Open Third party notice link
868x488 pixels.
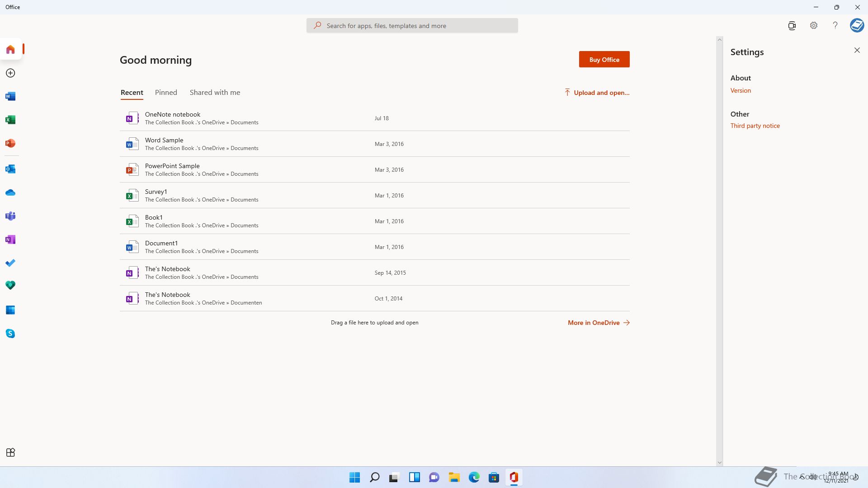pyautogui.click(x=755, y=126)
